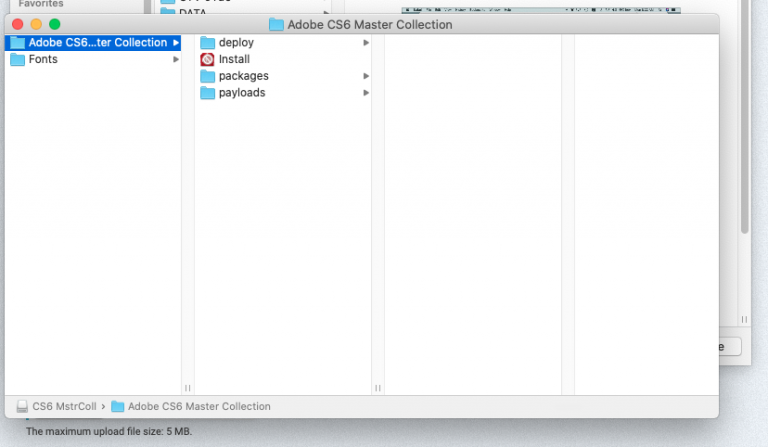Click the deploy folder icon

[x=208, y=43]
